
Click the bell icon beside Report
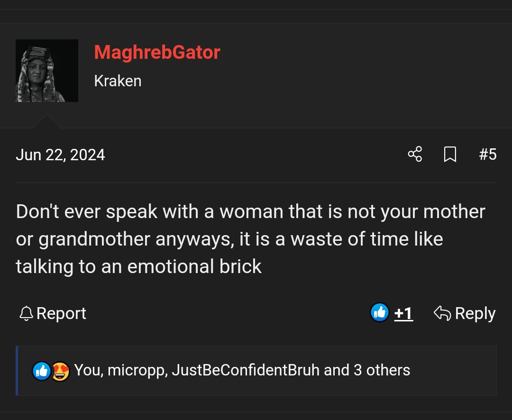[26, 313]
